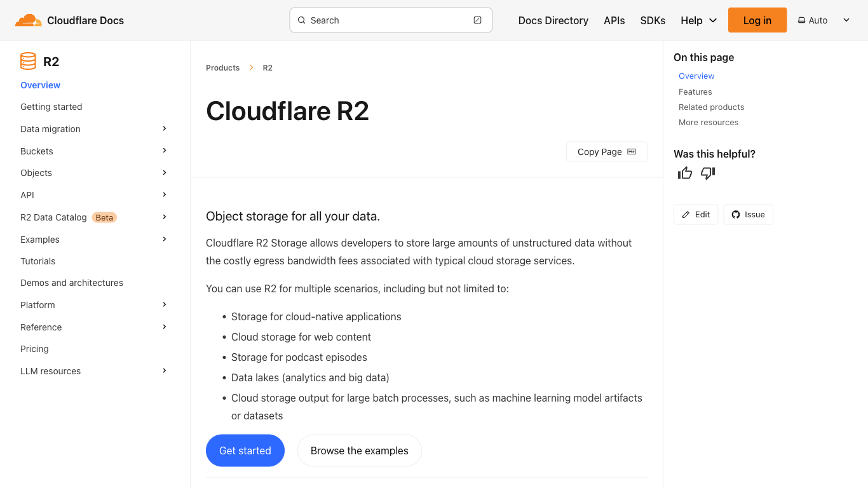The image size is (868, 488).
Task: Click the Markdown icon on Copy Page
Action: tap(632, 152)
